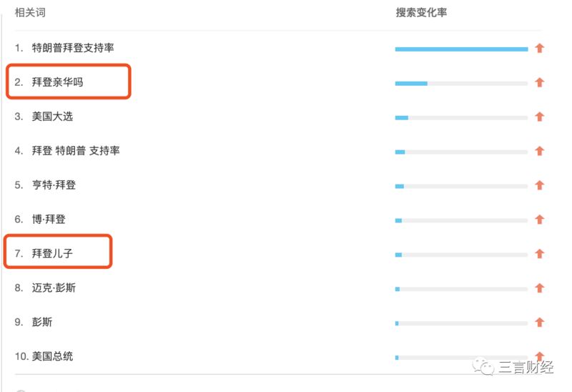Screen dimensions: 572x392
Task: Click the orange up arrow for 美国大选
Action: [540, 117]
